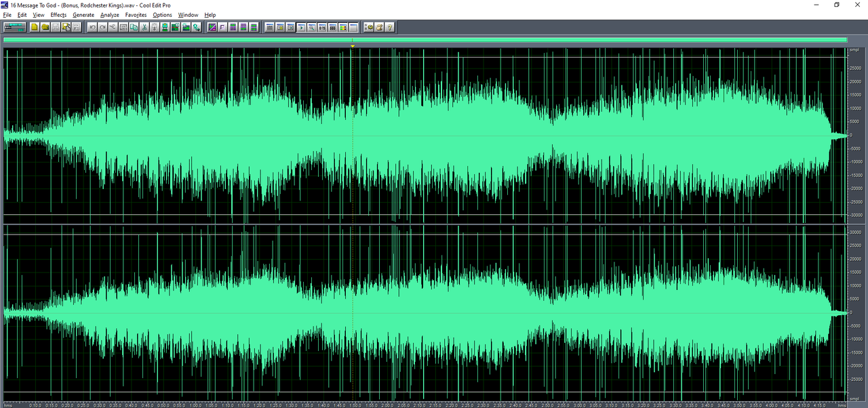Open a file with the yellow folder icon
Screen dimensions: 868x408
pos(45,27)
